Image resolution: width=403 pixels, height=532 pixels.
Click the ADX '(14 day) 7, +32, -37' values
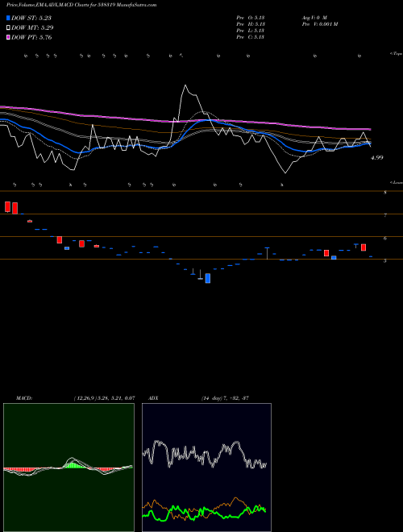[225, 398]
